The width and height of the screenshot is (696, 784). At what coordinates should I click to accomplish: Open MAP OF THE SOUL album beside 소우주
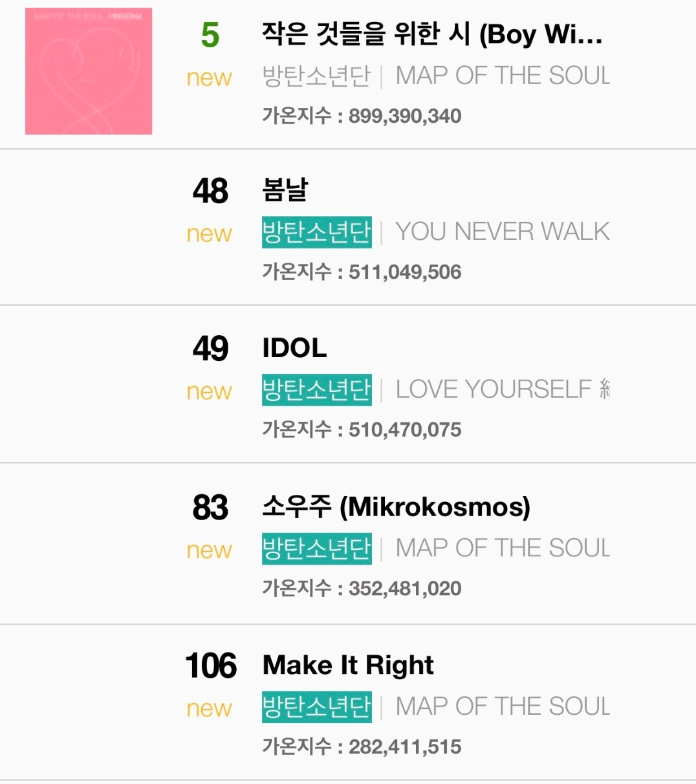tap(503, 549)
